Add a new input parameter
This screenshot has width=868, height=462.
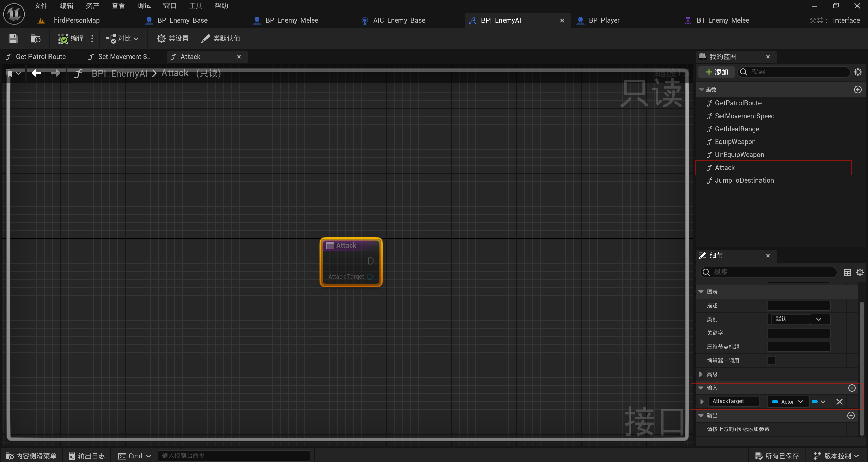852,388
